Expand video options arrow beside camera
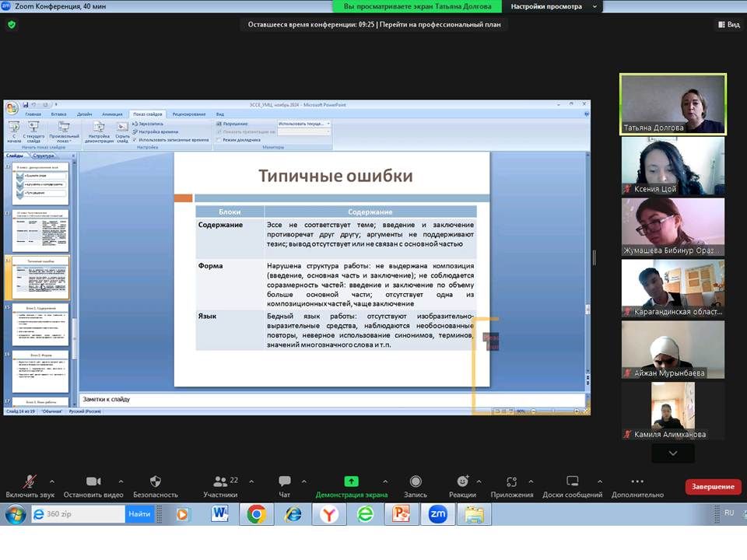This screenshot has width=747, height=560. pos(121,481)
